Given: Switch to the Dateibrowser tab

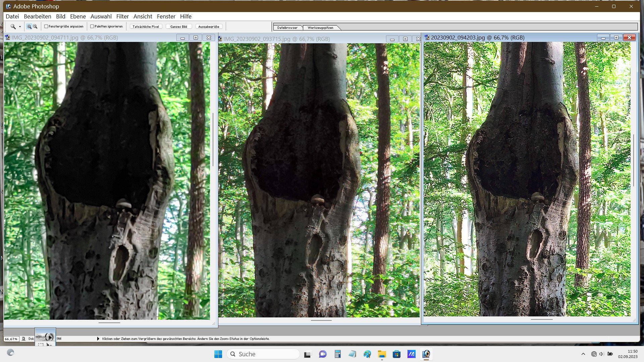Looking at the screenshot, I should 287,28.
